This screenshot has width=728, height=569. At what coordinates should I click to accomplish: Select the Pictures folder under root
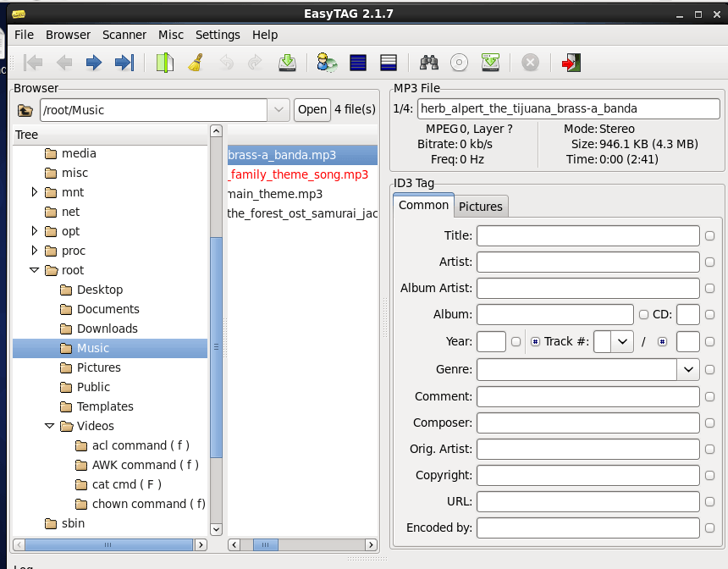click(91, 367)
